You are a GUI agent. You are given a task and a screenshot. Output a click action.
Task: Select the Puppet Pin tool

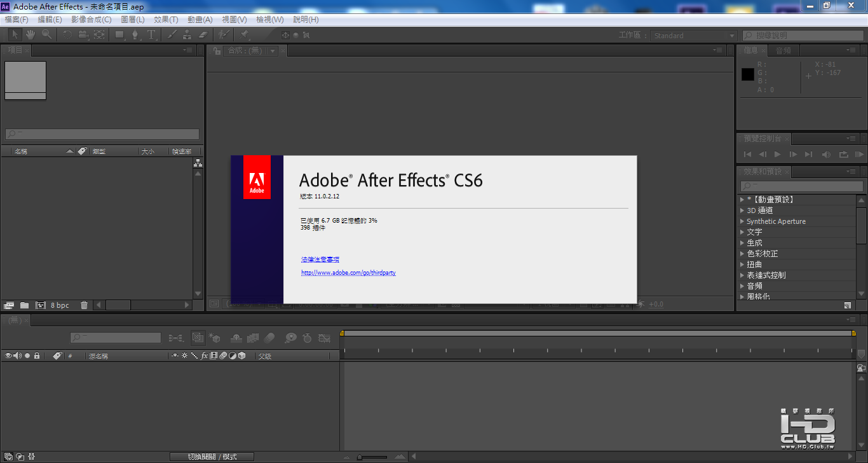tap(245, 35)
